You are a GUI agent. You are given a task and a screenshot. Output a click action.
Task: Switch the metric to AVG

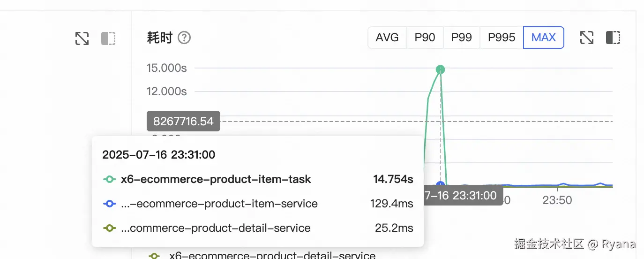(387, 38)
